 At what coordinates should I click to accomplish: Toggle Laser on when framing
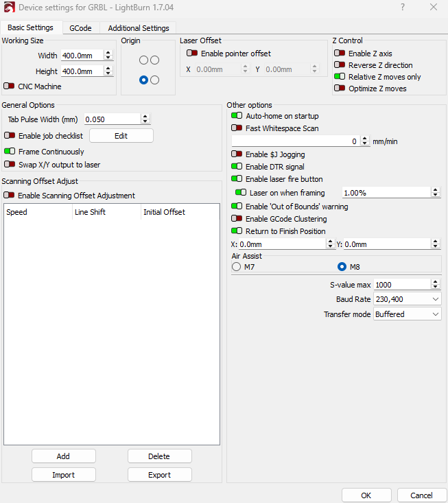tap(241, 192)
